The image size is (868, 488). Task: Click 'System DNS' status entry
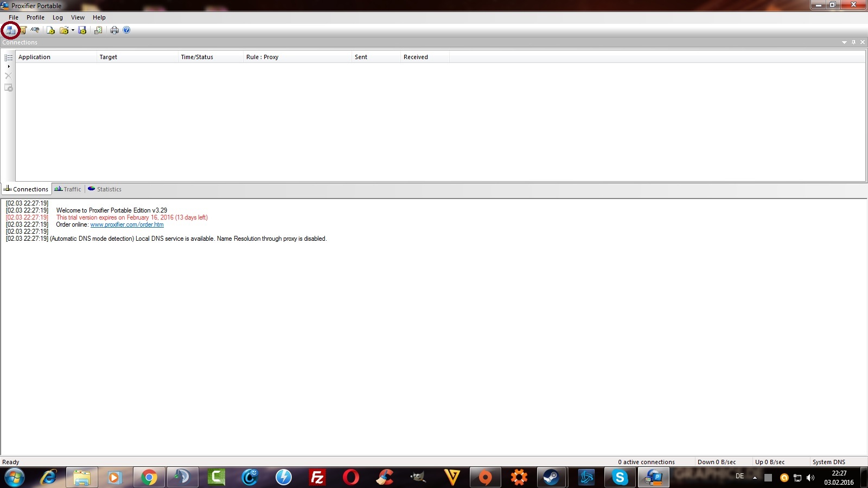[x=829, y=462]
